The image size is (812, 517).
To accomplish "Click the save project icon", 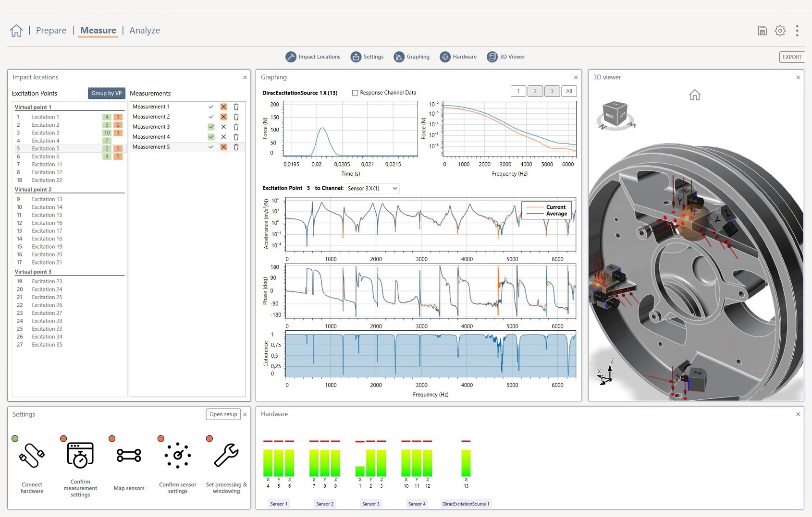I will click(762, 31).
